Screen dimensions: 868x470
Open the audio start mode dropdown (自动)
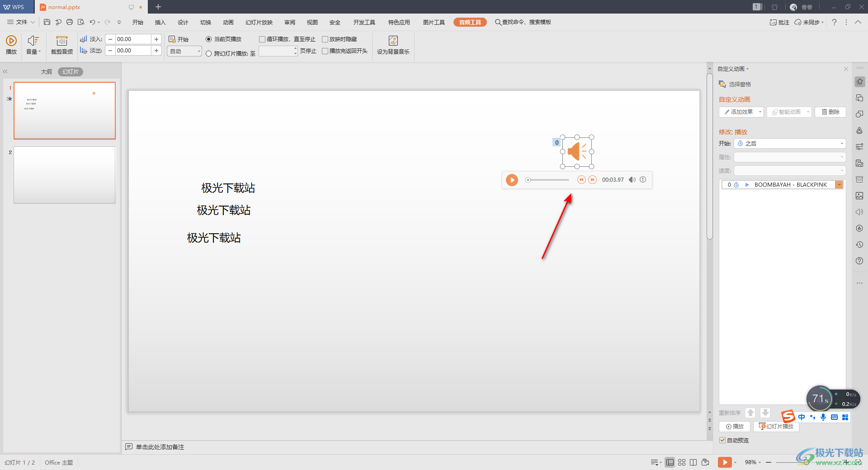[x=184, y=52]
